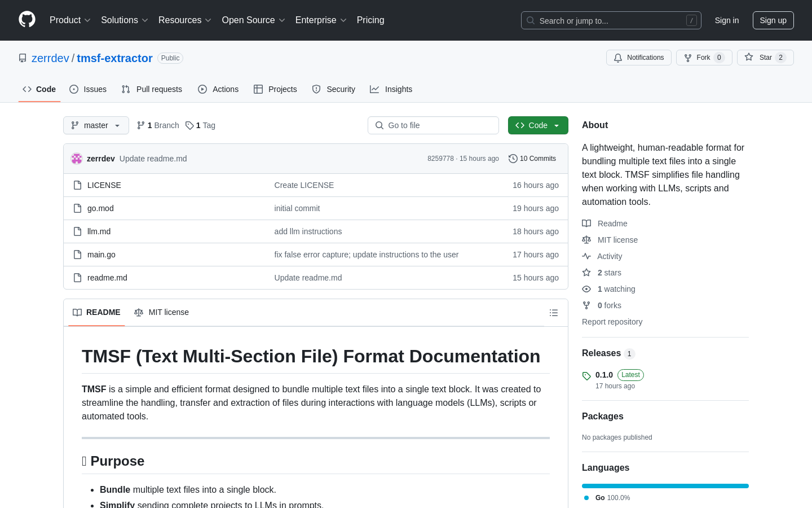Expand the Resources menu
This screenshot has height=508, width=812.
click(x=185, y=20)
